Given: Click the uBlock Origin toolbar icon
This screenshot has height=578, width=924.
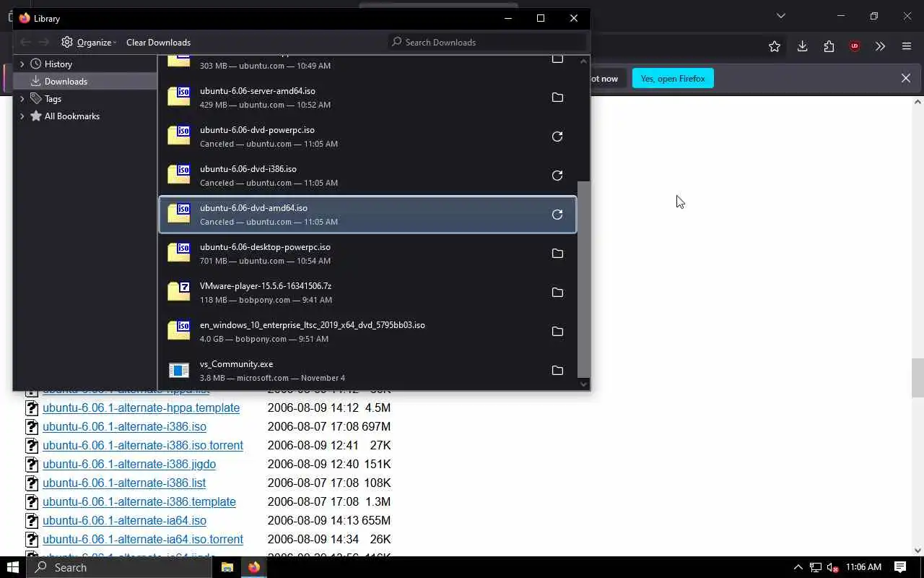Looking at the screenshot, I should [x=855, y=46].
